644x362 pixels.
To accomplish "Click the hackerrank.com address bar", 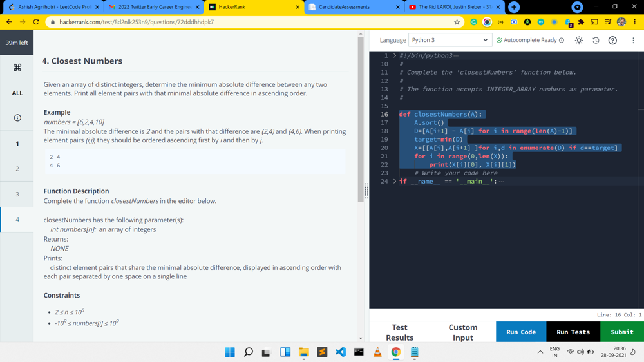I will 254,22.
